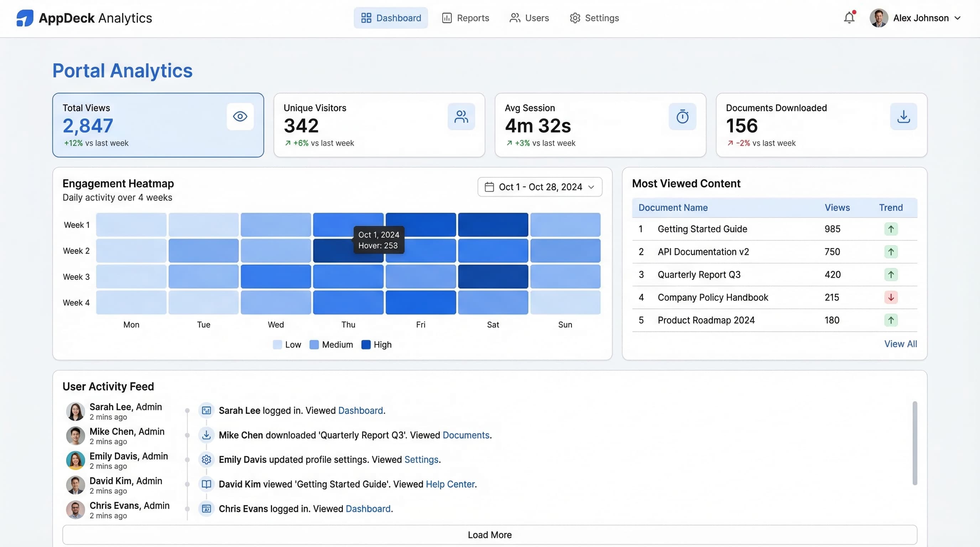980x547 pixels.
Task: Select the Documents Downloaded card
Action: coord(822,125)
